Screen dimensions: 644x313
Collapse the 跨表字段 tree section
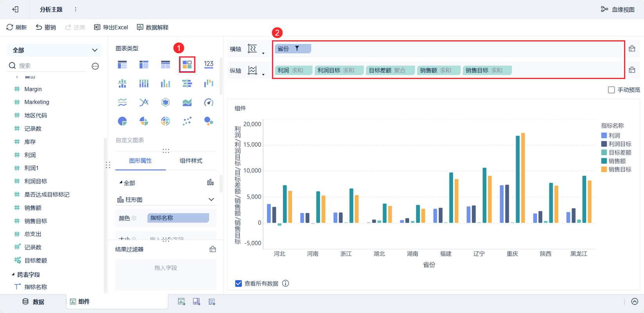[13, 274]
